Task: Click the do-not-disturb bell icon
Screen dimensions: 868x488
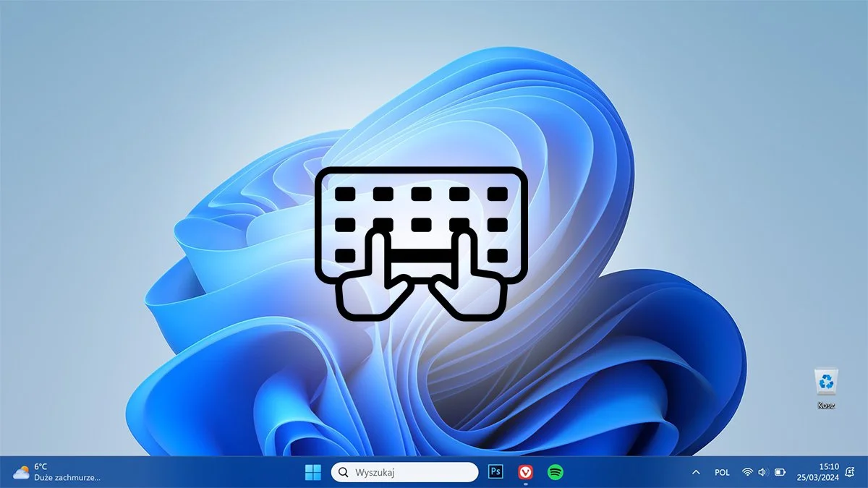Action: pos(848,471)
